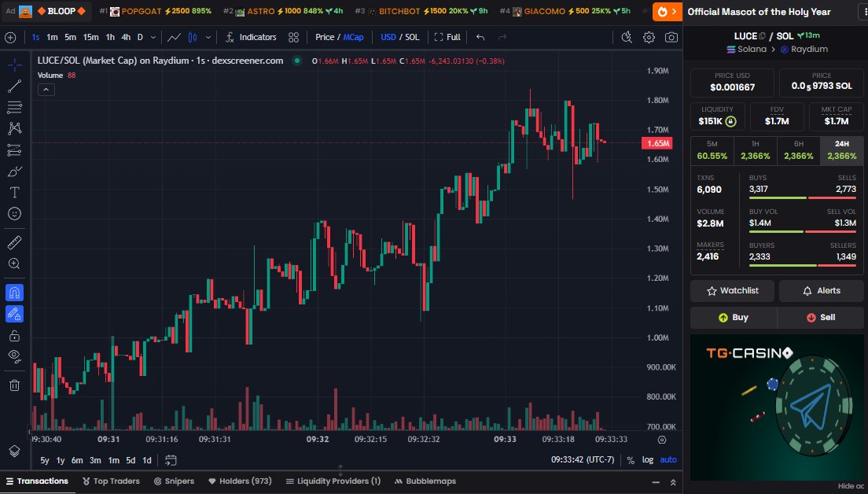Screen dimensions: 868x494
Task: Open Liquidity Providers (1) tab
Action: point(333,481)
